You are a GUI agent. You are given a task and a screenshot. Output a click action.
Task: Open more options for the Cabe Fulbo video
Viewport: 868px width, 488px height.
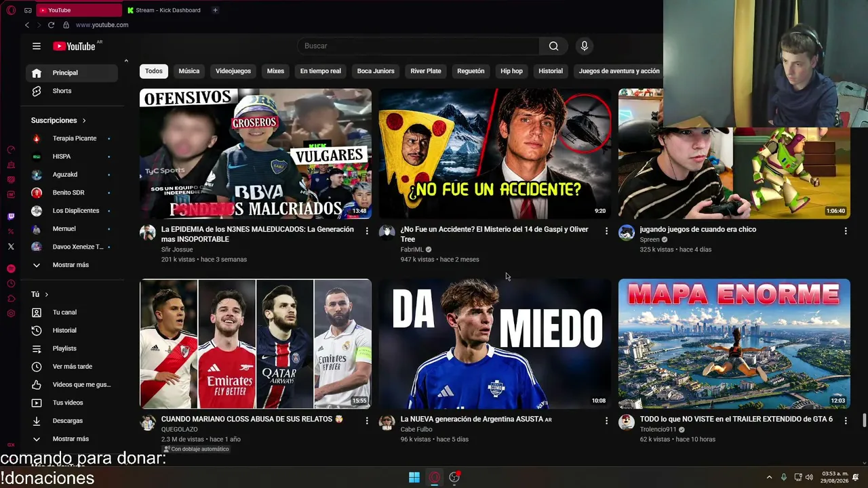(606, 421)
